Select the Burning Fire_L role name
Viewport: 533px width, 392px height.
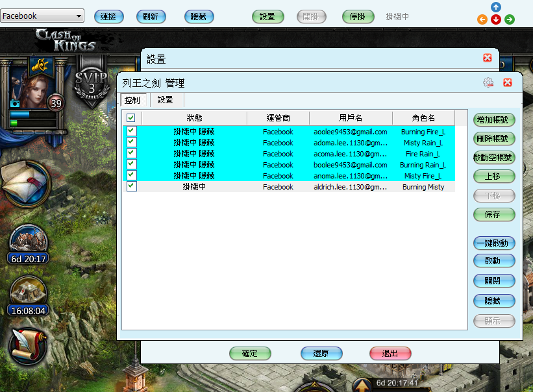pos(423,132)
